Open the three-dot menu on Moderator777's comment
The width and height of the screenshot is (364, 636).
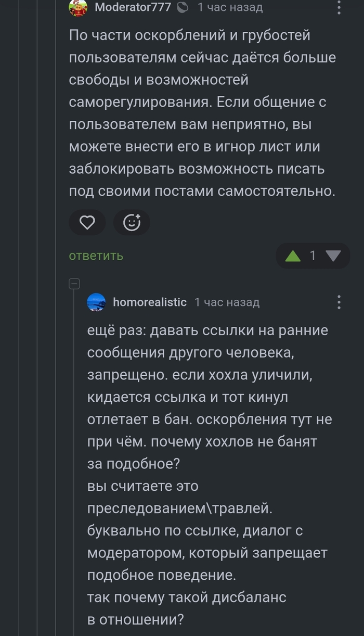(x=339, y=7)
